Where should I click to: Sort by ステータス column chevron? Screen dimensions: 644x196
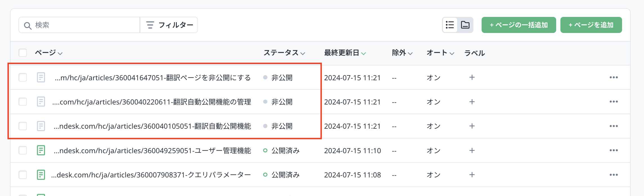(x=303, y=53)
